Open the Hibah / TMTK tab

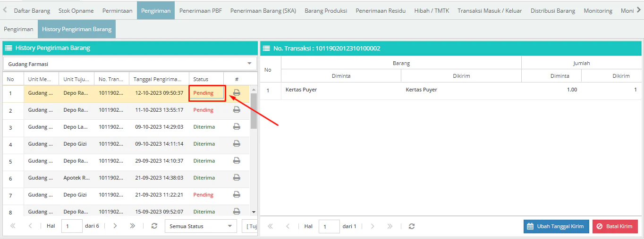432,10
